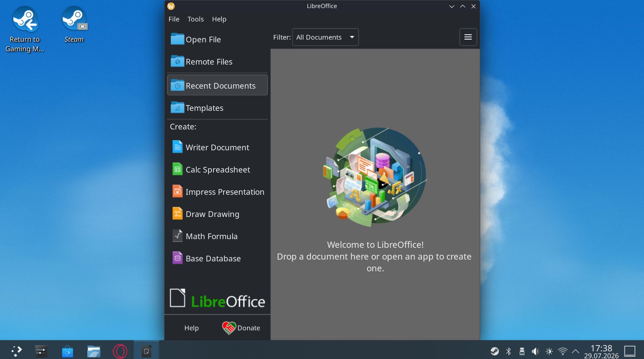Expand the All Documents filter dropdown
644x359 pixels.
tap(325, 37)
